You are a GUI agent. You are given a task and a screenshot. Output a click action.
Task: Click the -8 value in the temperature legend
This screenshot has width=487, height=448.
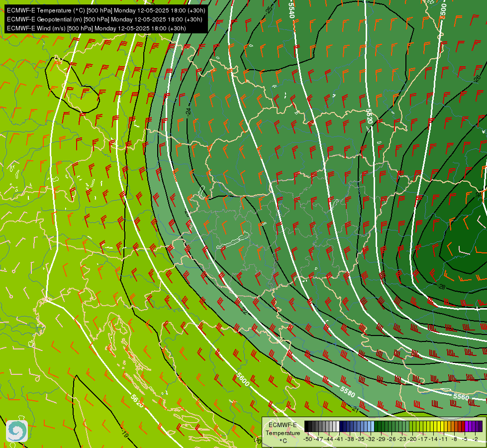pyautogui.click(x=454, y=439)
